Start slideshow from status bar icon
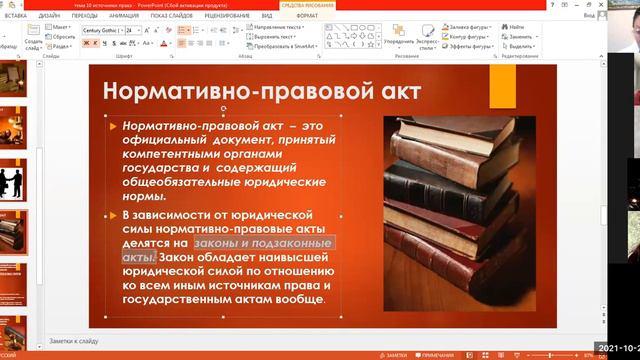Screen dimensions: 640x360 click(x=517, y=356)
